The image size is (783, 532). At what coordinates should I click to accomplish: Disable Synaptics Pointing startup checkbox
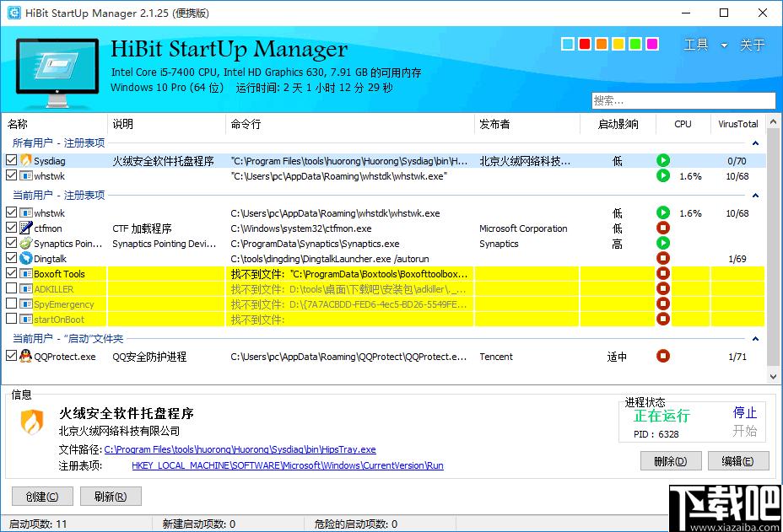tap(11, 243)
